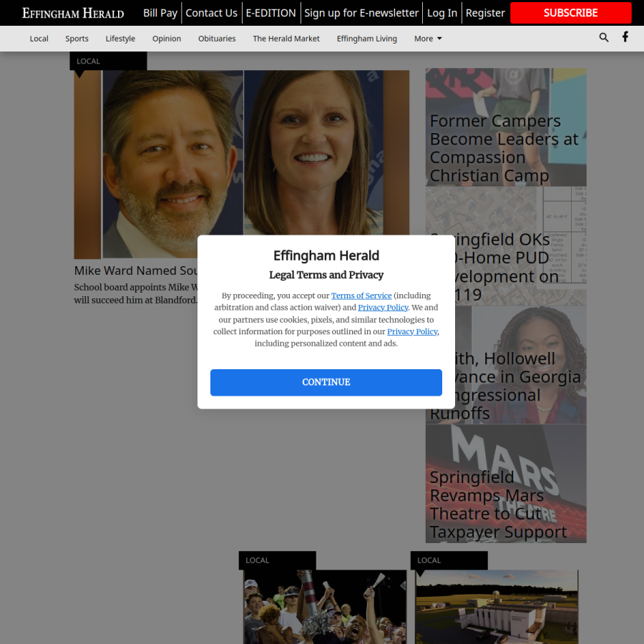
Task: Open the Contact Us link
Action: tap(212, 13)
